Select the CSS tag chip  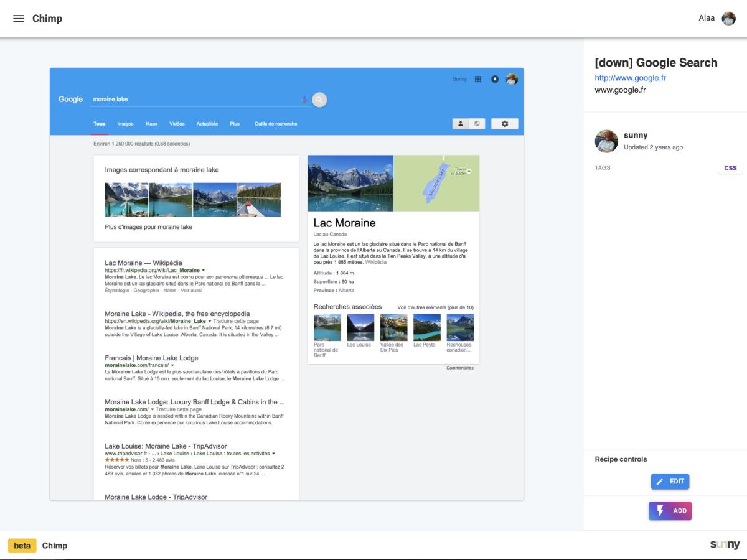click(x=730, y=168)
